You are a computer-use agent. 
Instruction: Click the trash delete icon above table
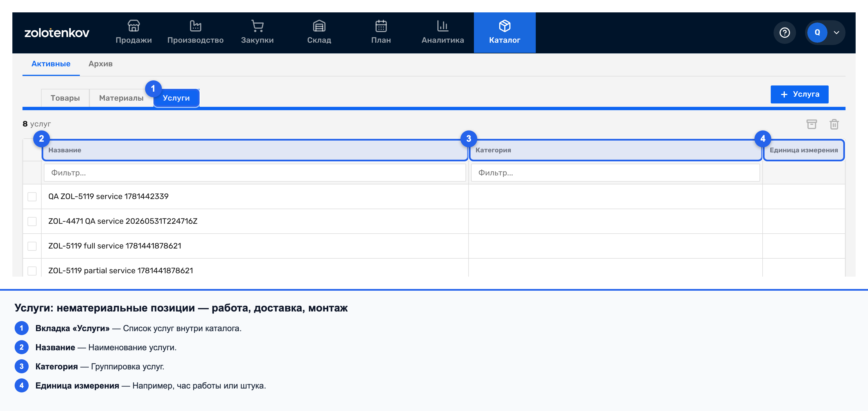(834, 124)
